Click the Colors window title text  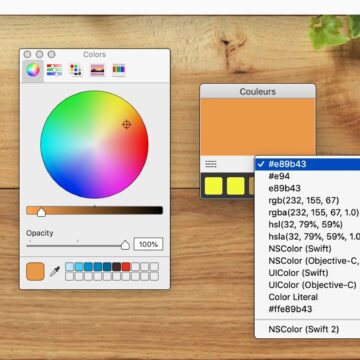point(95,54)
